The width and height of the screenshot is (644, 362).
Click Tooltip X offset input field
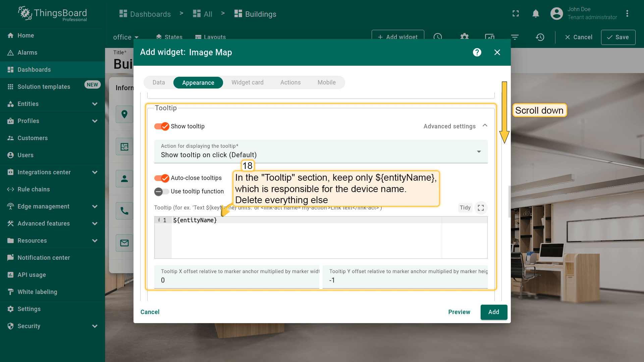click(236, 280)
